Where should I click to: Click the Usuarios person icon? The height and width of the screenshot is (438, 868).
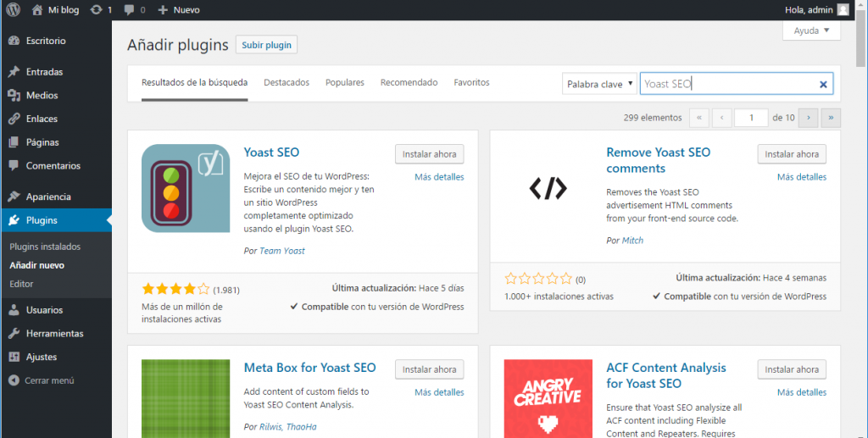tap(14, 310)
